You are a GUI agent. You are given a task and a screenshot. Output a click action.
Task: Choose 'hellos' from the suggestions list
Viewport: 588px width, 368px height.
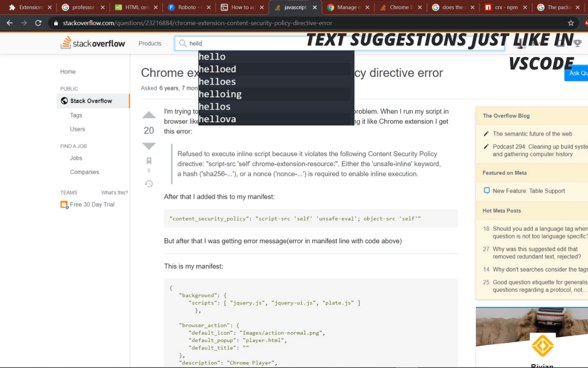pyautogui.click(x=276, y=106)
